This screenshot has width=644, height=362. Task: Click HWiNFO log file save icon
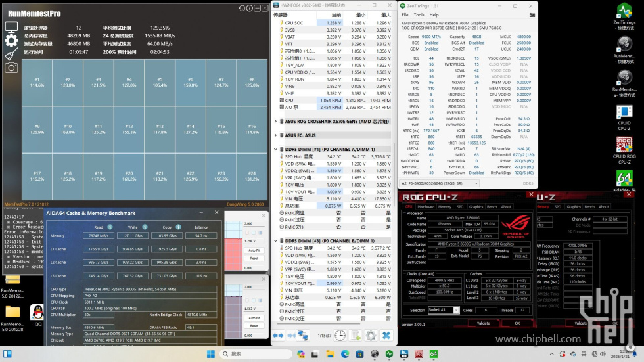[x=356, y=336]
